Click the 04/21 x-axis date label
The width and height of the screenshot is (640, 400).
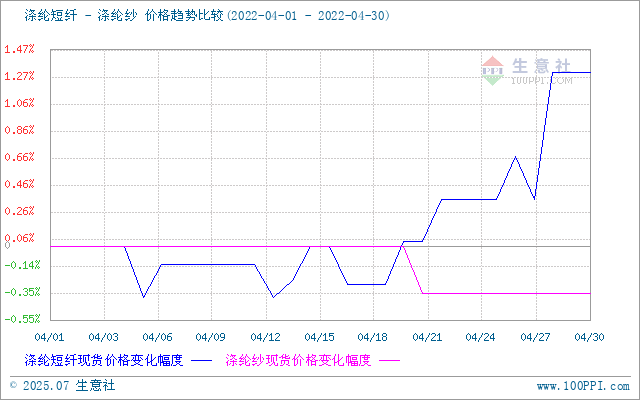tap(427, 337)
